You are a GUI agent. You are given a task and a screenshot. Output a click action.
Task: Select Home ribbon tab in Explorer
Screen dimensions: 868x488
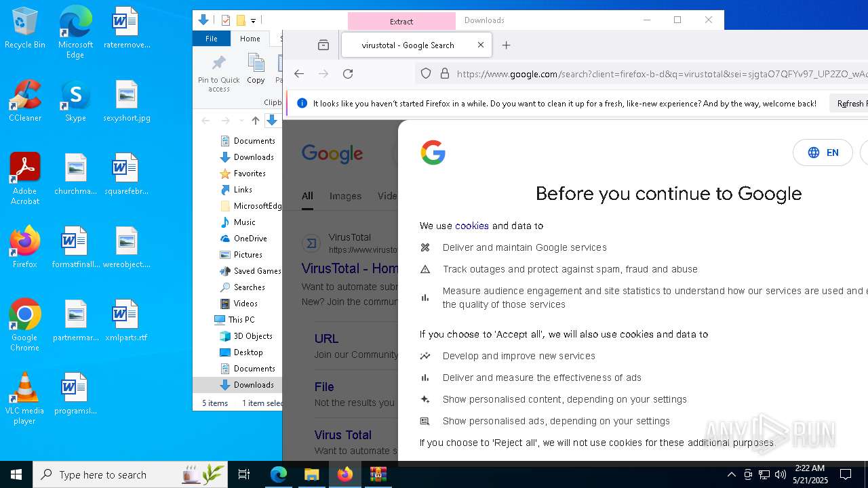250,39
